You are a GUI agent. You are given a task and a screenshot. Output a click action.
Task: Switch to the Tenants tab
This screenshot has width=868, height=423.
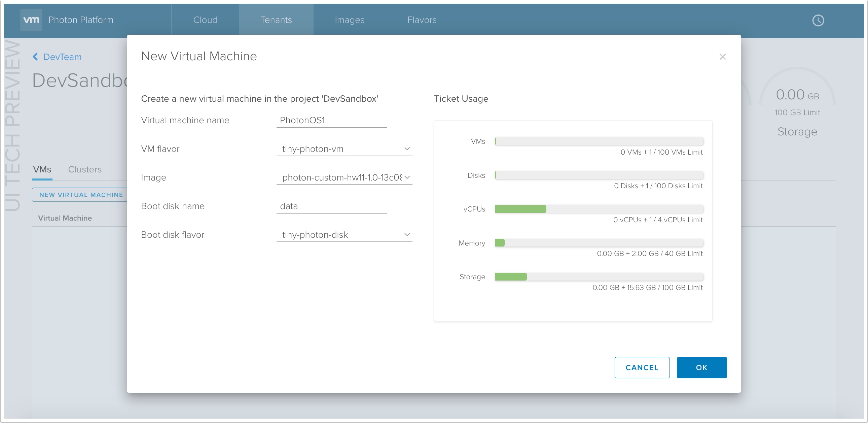[276, 20]
